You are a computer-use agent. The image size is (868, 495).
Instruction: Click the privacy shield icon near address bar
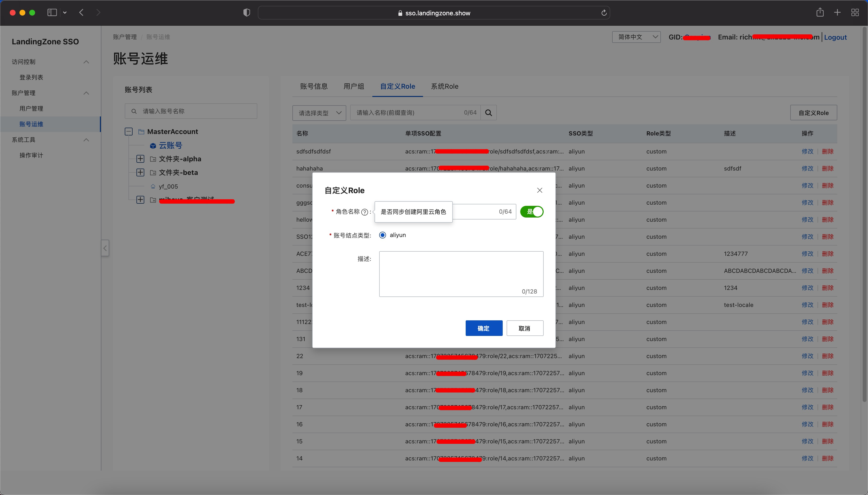pyautogui.click(x=247, y=13)
